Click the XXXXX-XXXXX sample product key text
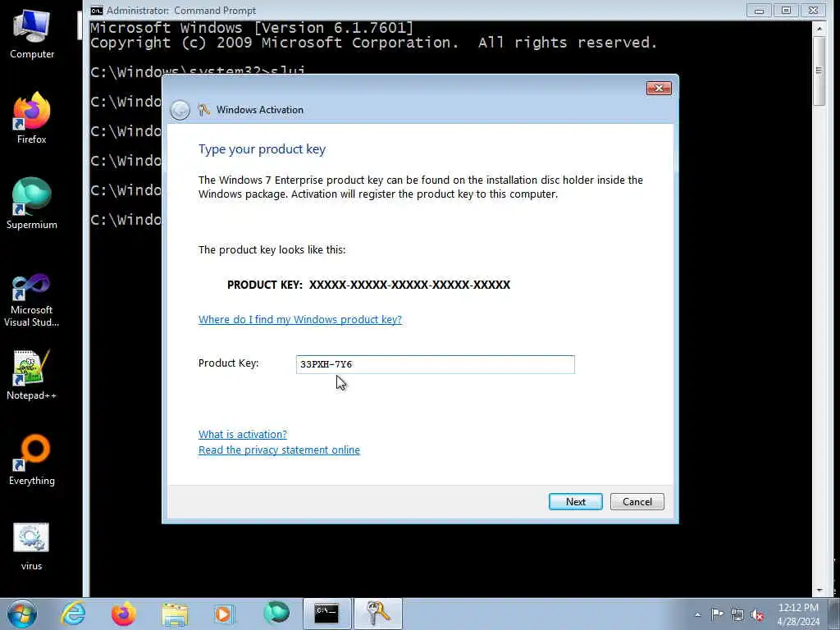 [x=410, y=285]
